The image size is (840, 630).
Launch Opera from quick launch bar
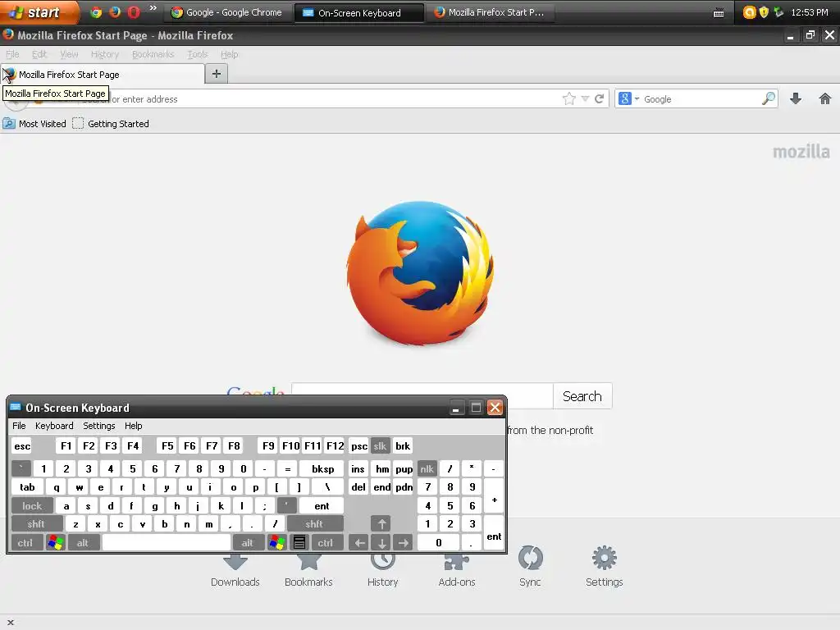point(134,11)
